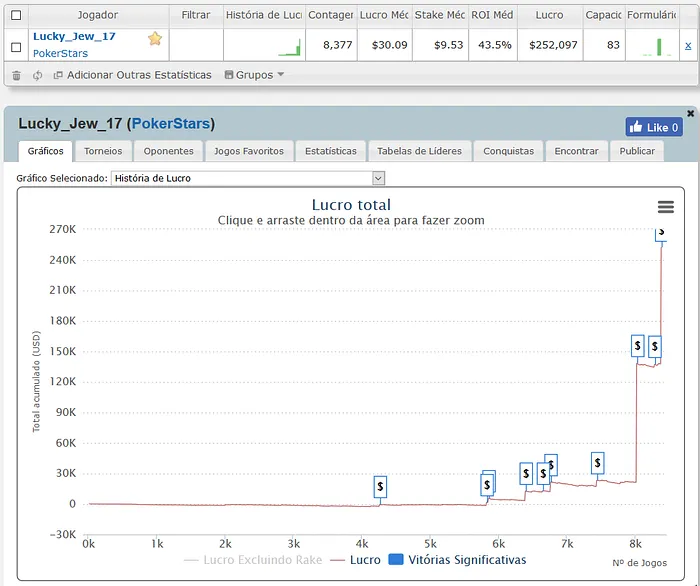700x586 pixels.
Task: Open the Tabelas de Líderes tab
Action: click(419, 151)
